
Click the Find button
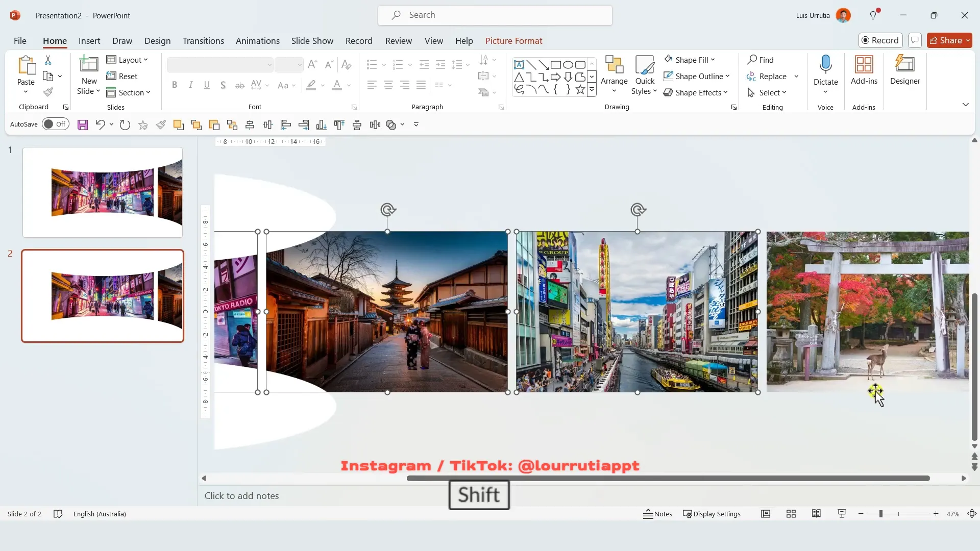click(x=761, y=60)
